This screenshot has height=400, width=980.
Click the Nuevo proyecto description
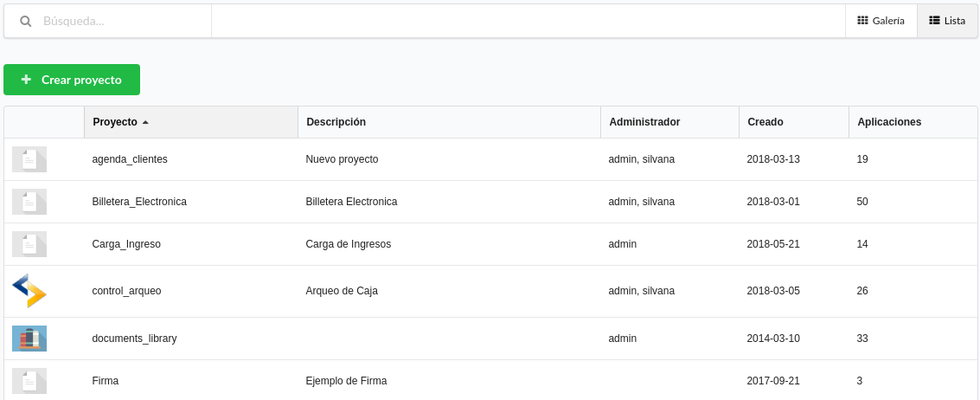(x=342, y=159)
